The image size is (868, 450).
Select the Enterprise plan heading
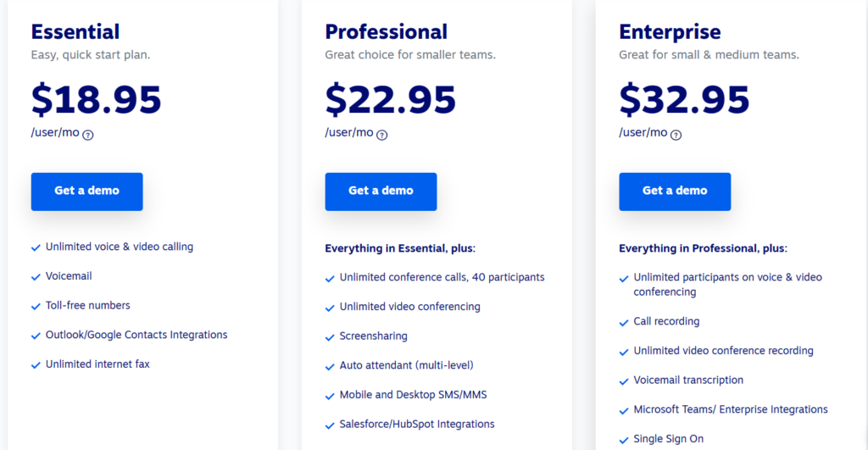pos(670,32)
